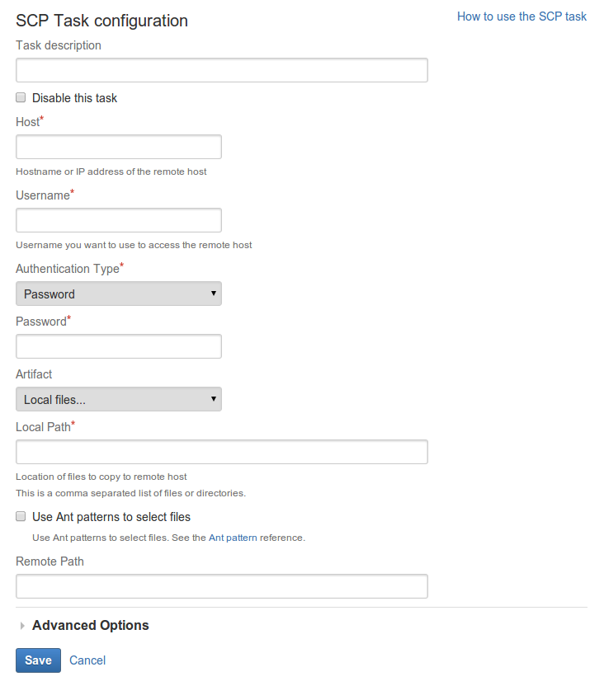Open the Authentication Type dropdown
Viewport: 604px width, 700px height.
119,294
